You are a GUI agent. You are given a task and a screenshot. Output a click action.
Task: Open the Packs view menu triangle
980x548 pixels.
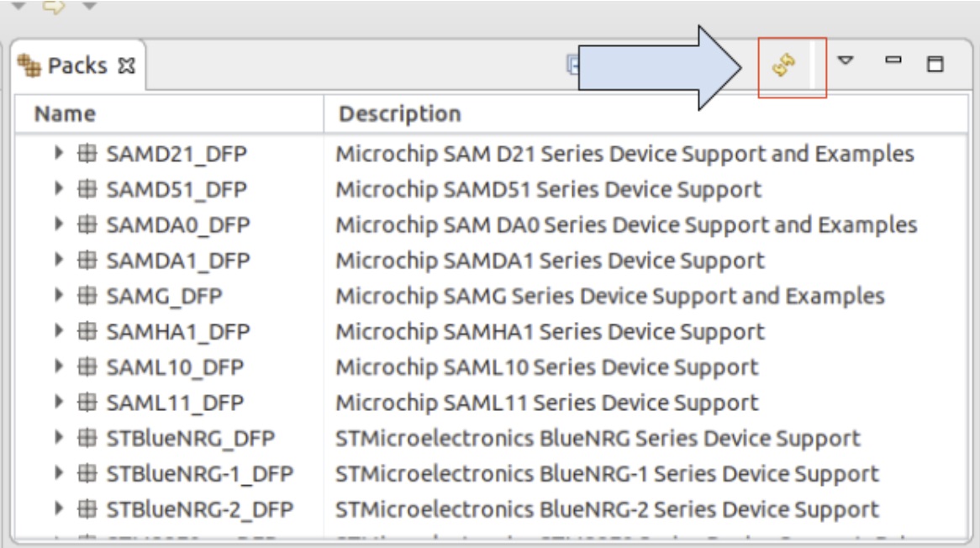point(846,61)
